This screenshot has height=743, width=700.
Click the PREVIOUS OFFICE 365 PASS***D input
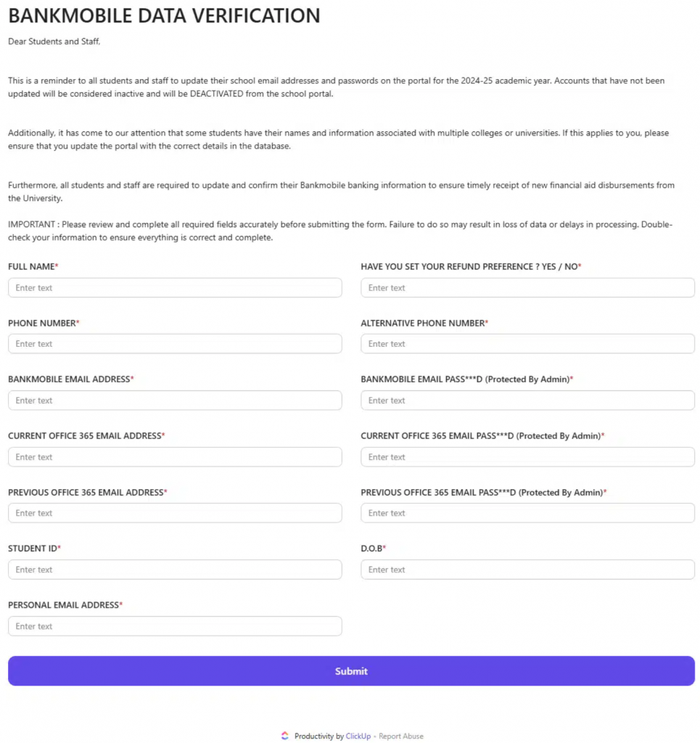(527, 513)
